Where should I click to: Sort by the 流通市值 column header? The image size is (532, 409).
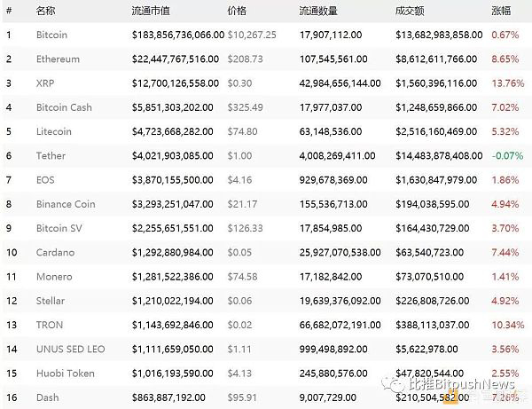(x=151, y=11)
